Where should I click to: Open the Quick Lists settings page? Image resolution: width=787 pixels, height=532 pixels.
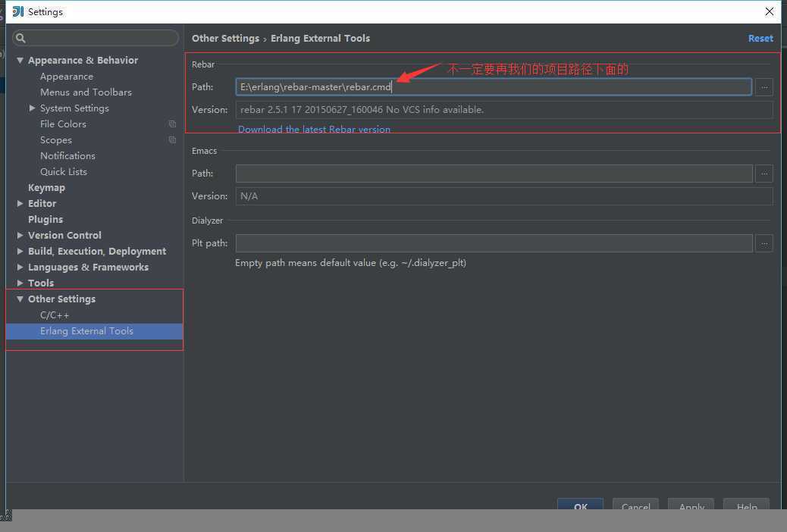[x=64, y=171]
